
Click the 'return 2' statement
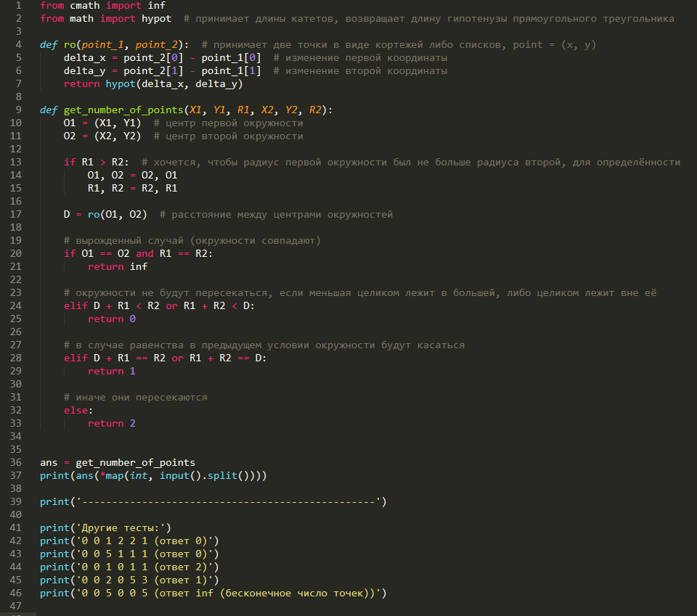pyautogui.click(x=112, y=423)
